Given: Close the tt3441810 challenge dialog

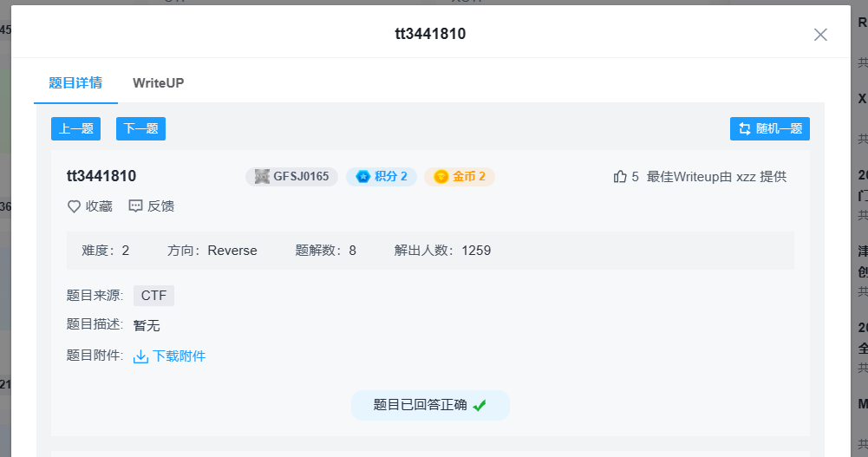Looking at the screenshot, I should [x=820, y=35].
